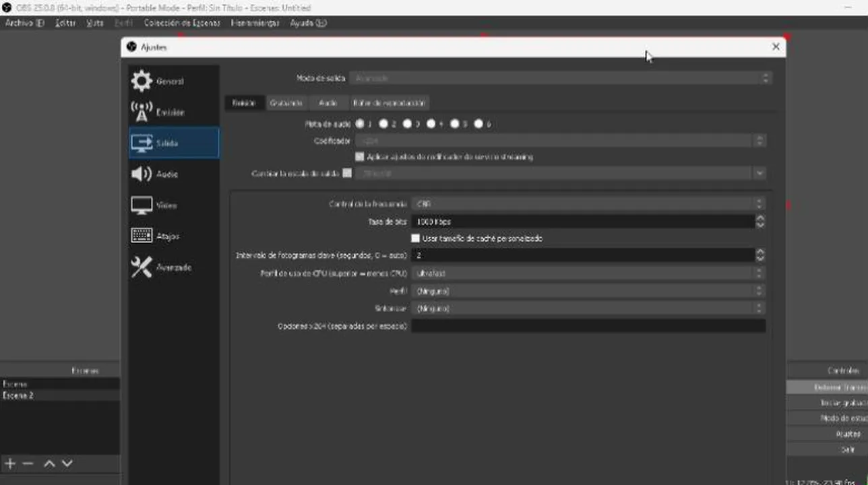Open the Editar menu

[x=65, y=23]
